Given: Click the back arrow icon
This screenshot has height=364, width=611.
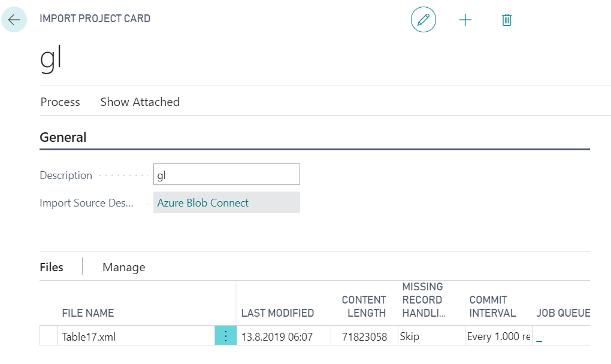Looking at the screenshot, I should click(x=14, y=20).
